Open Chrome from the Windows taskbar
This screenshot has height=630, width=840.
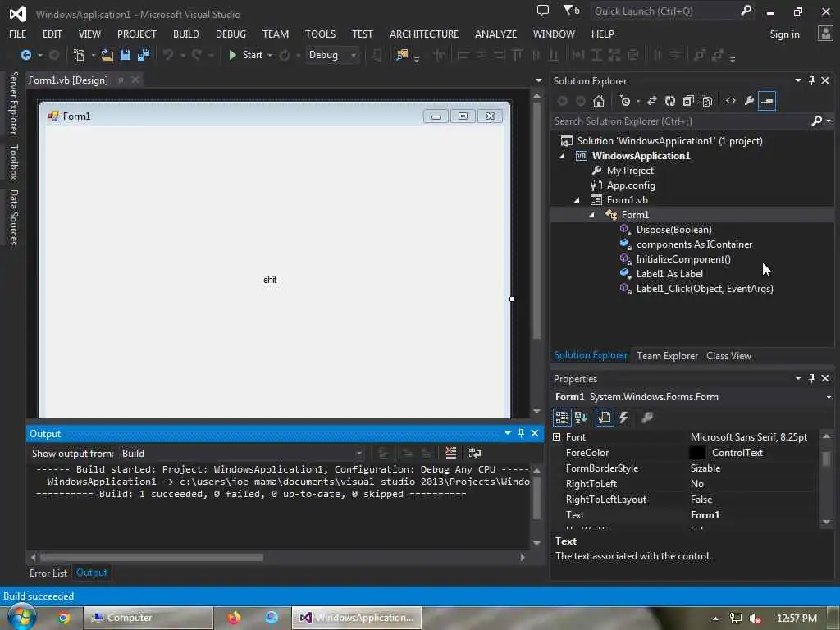click(64, 618)
